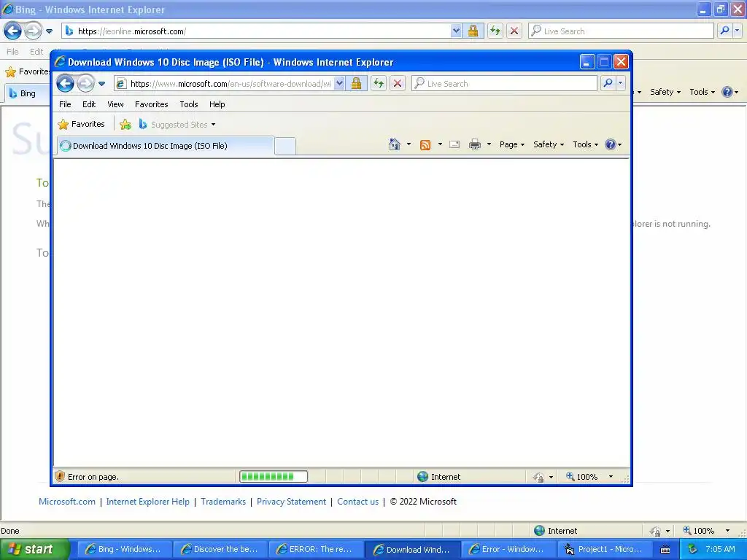Open the Windows Start menu
This screenshot has width=747, height=560.
[34, 549]
